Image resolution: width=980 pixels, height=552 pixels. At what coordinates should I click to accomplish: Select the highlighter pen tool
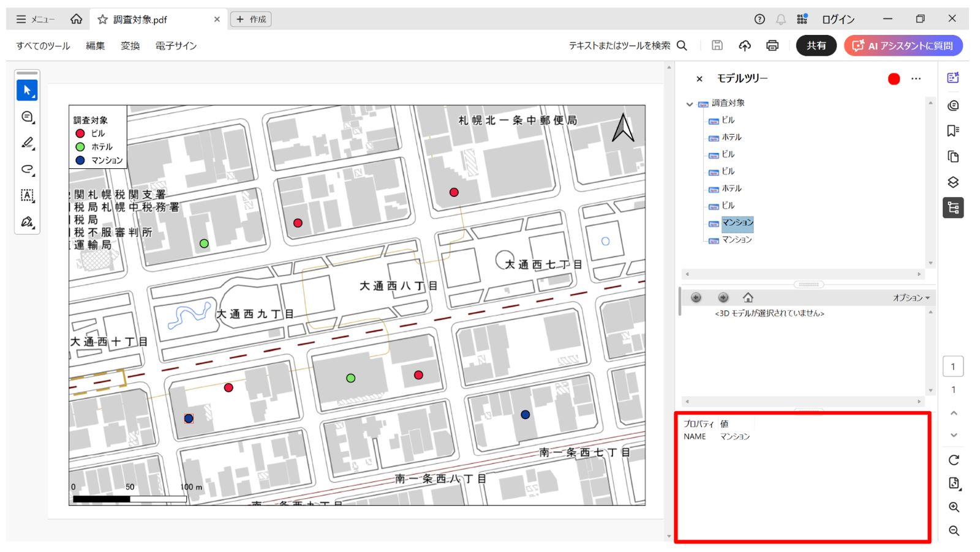[x=27, y=143]
